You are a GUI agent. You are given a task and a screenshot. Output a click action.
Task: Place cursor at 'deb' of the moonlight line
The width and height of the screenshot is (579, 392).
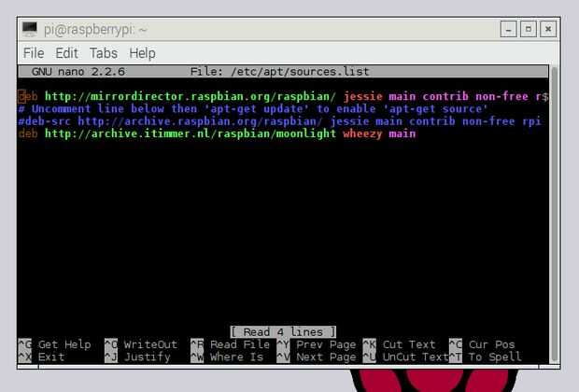point(28,133)
